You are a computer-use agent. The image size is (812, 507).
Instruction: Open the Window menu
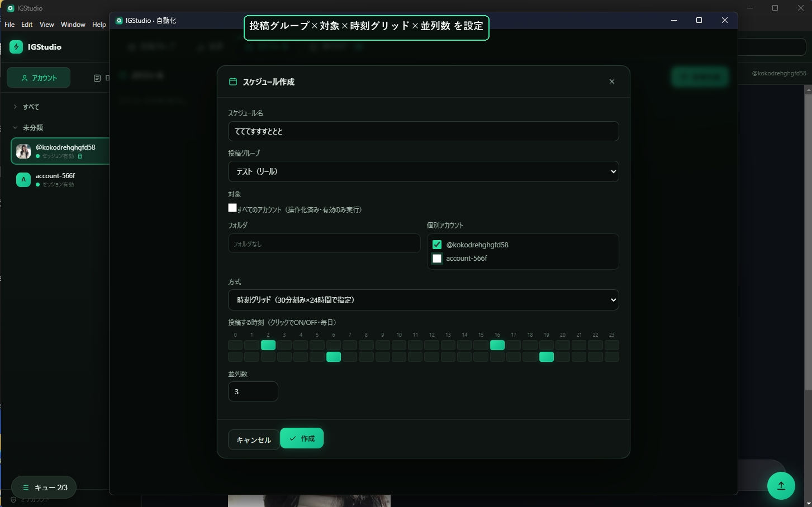point(73,25)
